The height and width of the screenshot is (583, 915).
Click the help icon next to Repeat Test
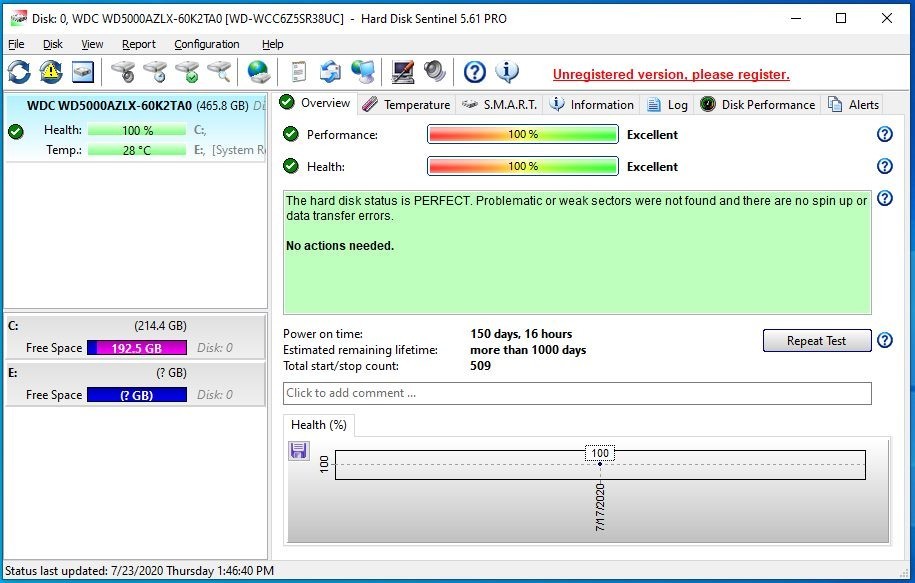pos(885,340)
